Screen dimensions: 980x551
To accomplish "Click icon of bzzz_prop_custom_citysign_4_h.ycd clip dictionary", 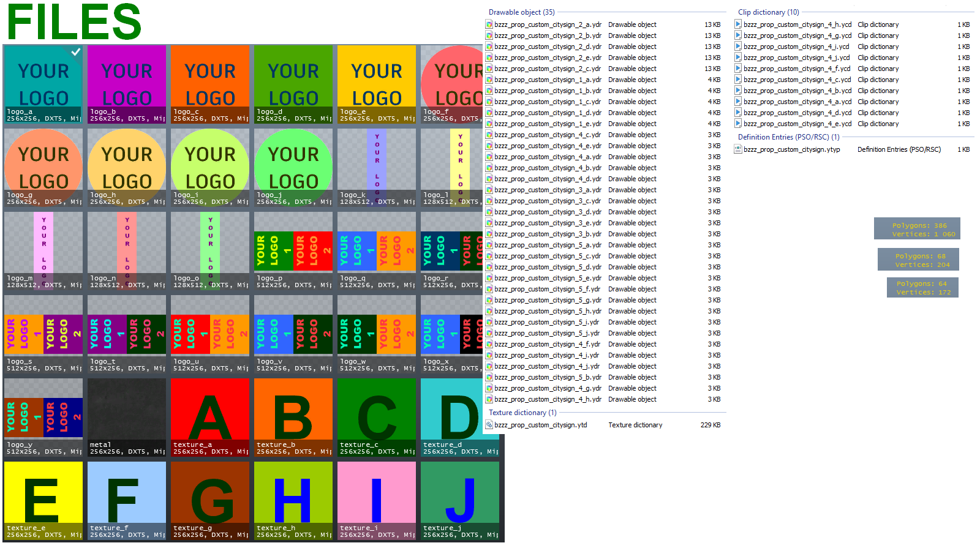I will 738,24.
